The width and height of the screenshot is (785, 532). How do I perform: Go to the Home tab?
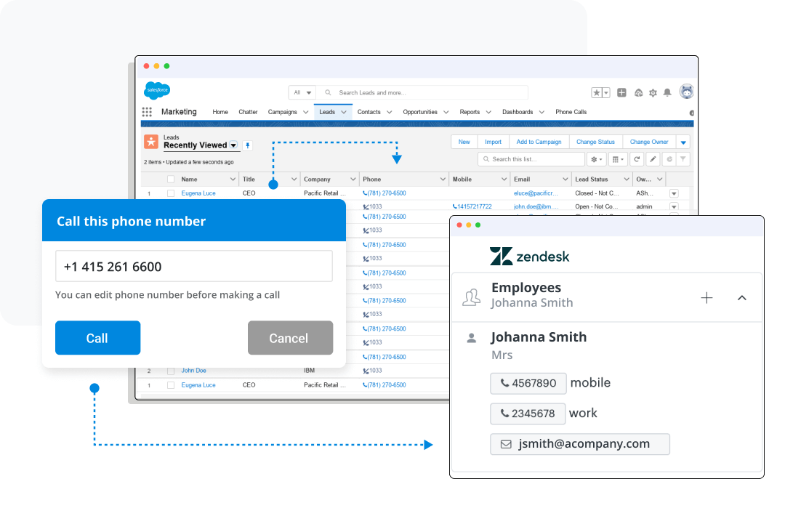(220, 112)
